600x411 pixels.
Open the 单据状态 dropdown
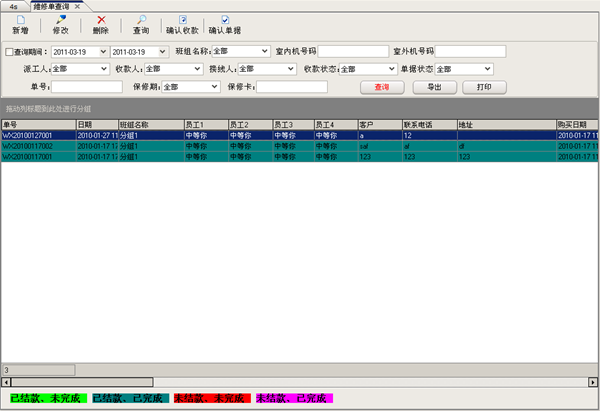(487, 69)
